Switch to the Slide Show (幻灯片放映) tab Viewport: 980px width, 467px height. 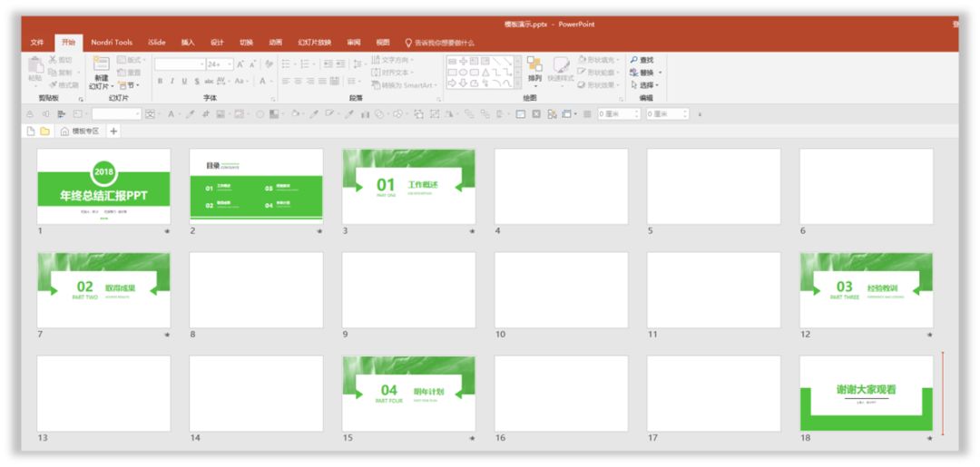(x=314, y=43)
